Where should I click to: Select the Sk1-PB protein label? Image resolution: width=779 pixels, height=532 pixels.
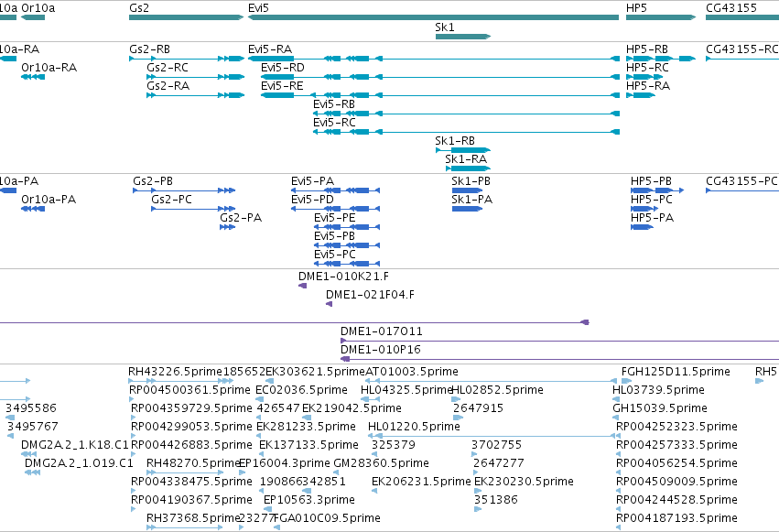(471, 181)
